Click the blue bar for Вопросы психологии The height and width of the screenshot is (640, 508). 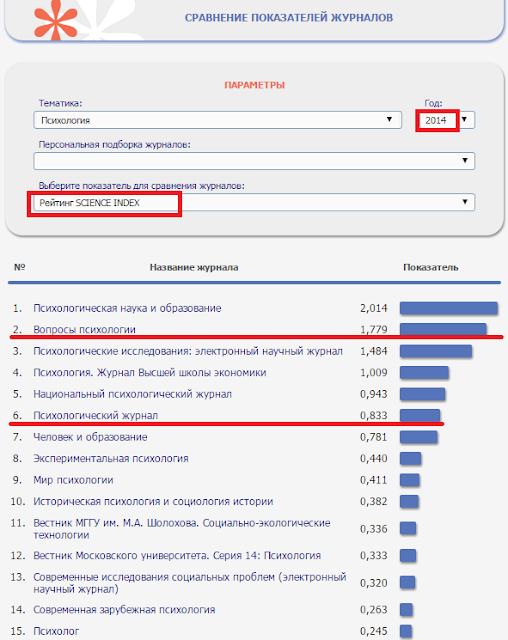443,329
